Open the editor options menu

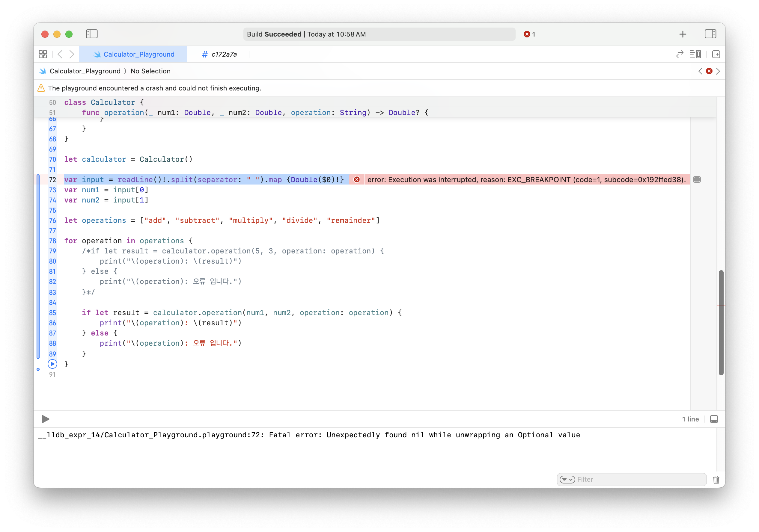[x=695, y=54]
